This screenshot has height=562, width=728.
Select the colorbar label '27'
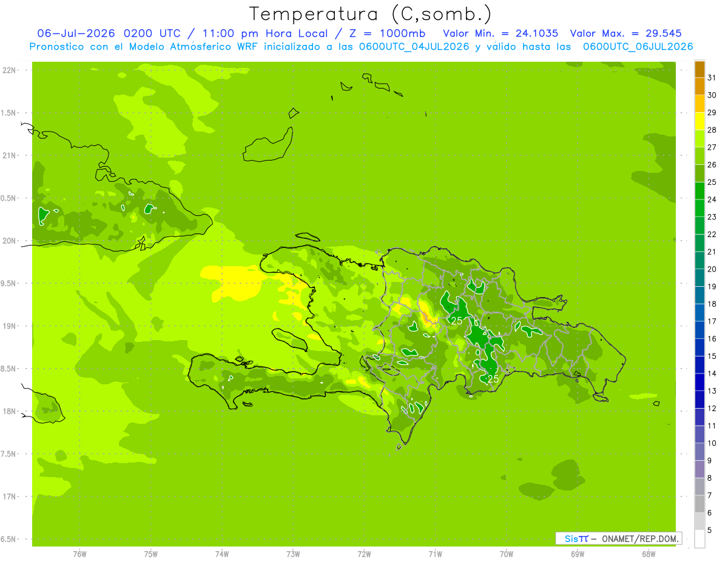tap(712, 147)
